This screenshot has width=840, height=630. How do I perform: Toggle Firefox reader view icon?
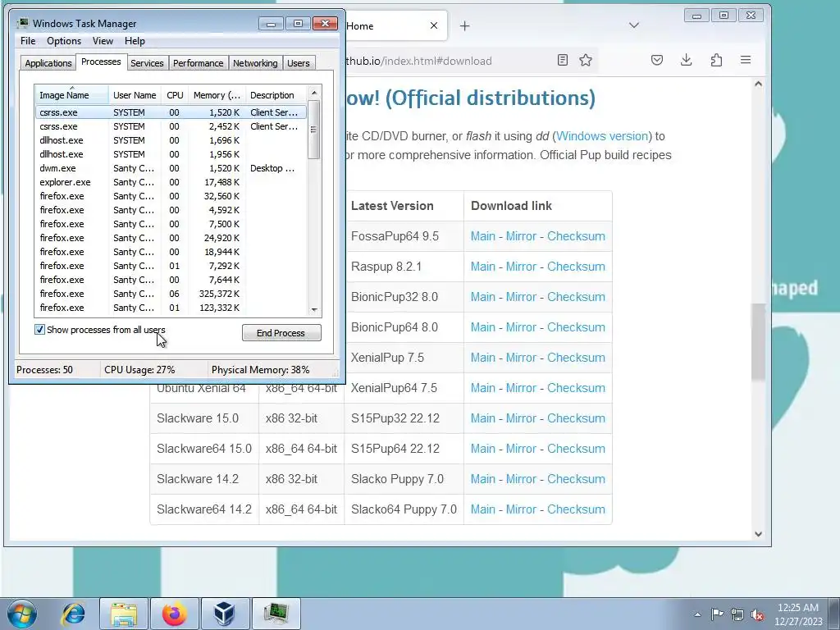(562, 60)
